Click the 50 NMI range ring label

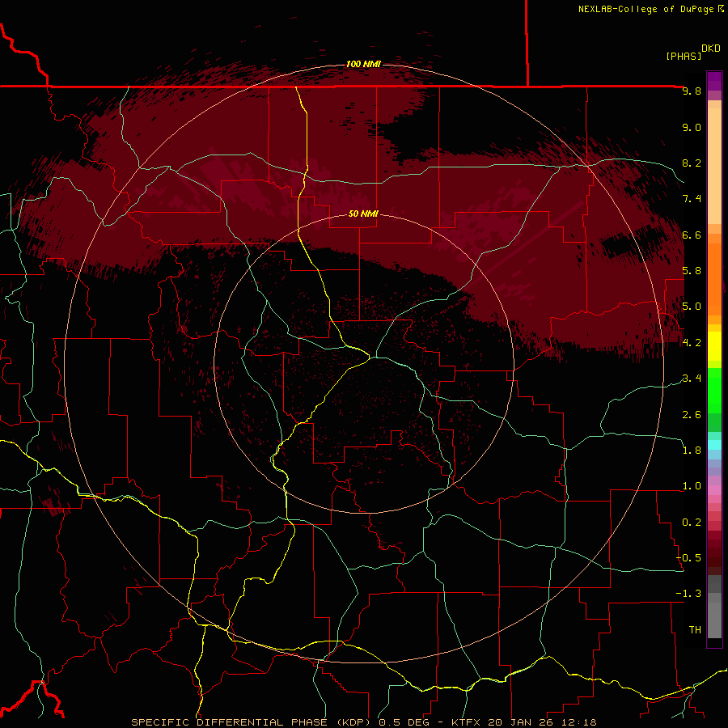(x=363, y=214)
